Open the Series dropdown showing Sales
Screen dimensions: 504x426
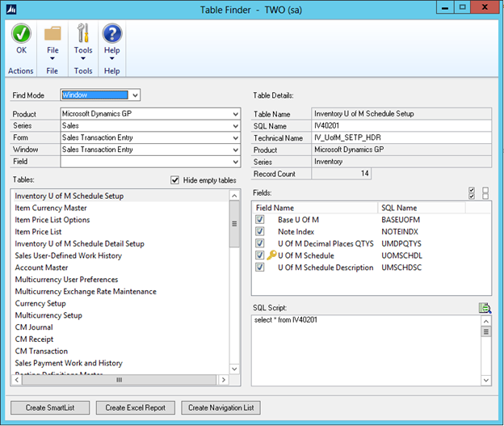tap(236, 126)
